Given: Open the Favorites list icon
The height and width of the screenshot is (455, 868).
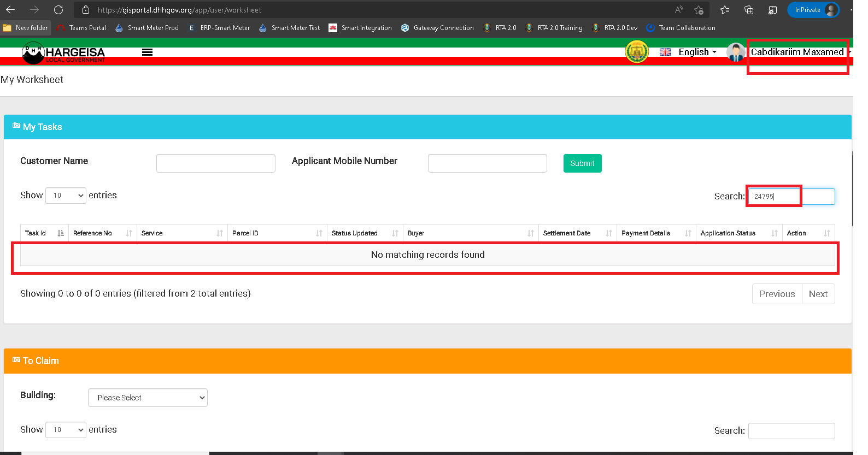Looking at the screenshot, I should coord(725,10).
